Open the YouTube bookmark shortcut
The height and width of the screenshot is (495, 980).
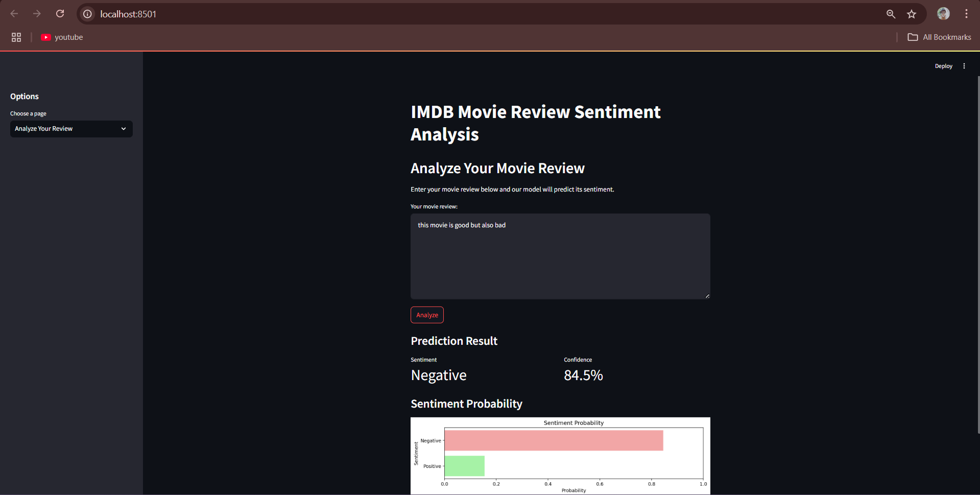61,37
